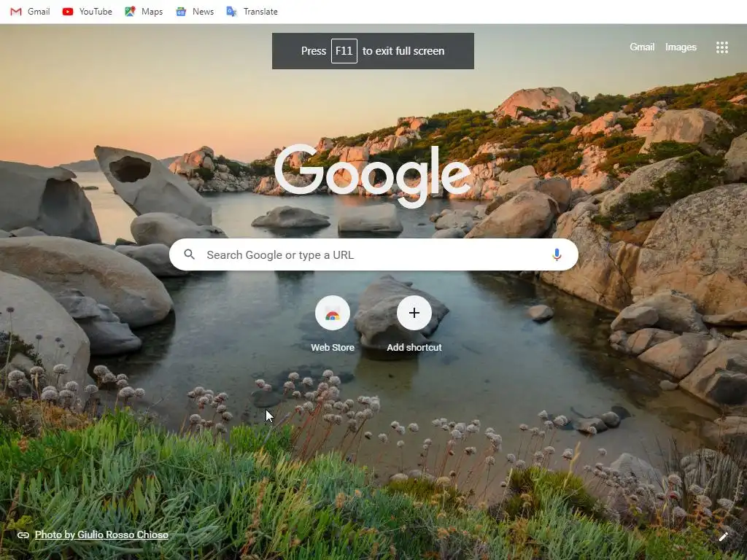This screenshot has height=560, width=747.
Task: Click the link icon beside photo credit
Action: tap(23, 535)
